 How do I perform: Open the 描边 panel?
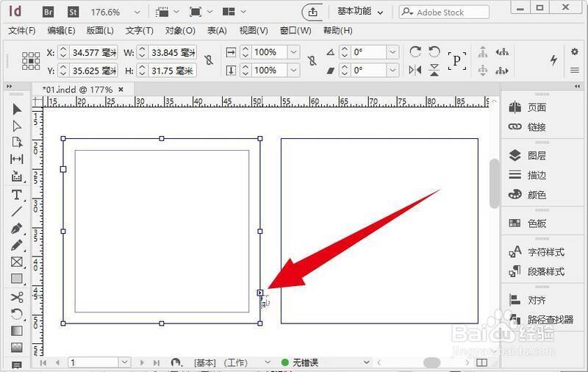[x=527, y=175]
